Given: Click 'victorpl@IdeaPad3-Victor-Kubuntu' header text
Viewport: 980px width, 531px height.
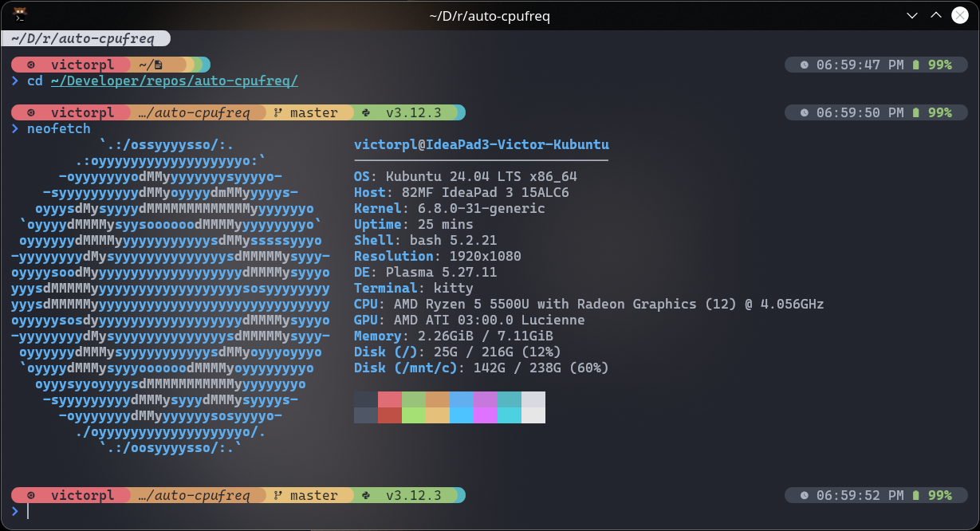Looking at the screenshot, I should click(x=482, y=144).
